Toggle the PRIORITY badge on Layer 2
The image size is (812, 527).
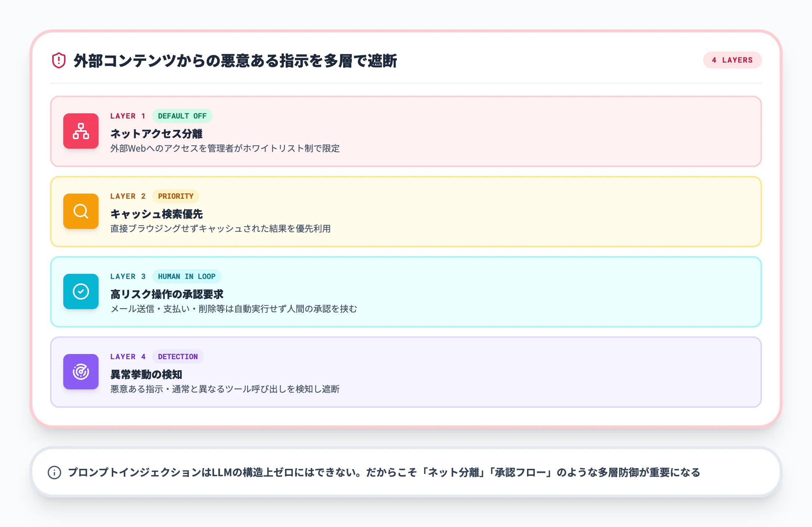click(175, 196)
